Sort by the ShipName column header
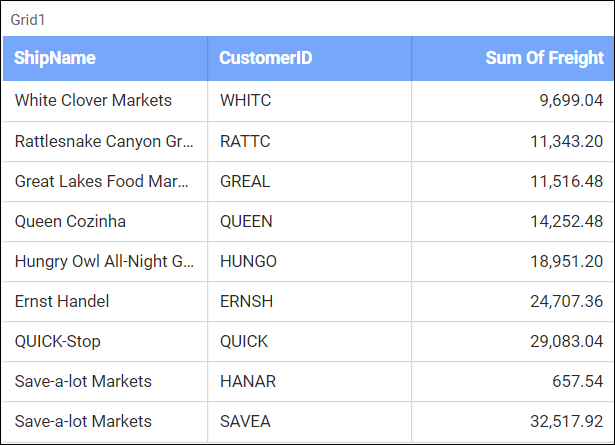Image resolution: width=615 pixels, height=445 pixels. coord(55,58)
